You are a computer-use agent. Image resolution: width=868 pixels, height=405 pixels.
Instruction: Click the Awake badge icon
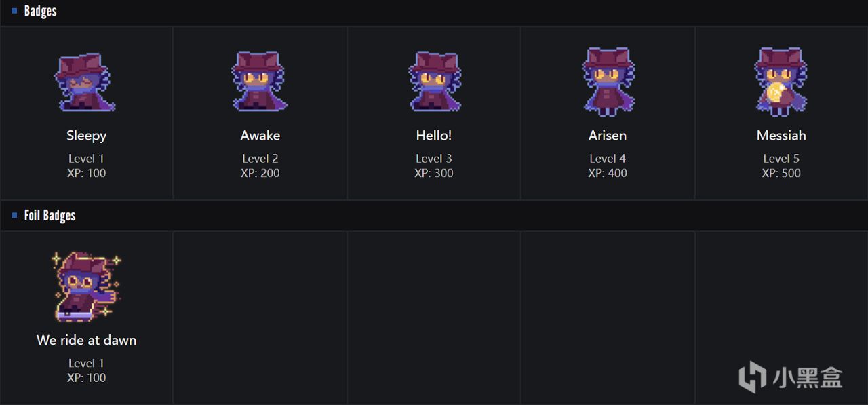tap(260, 81)
